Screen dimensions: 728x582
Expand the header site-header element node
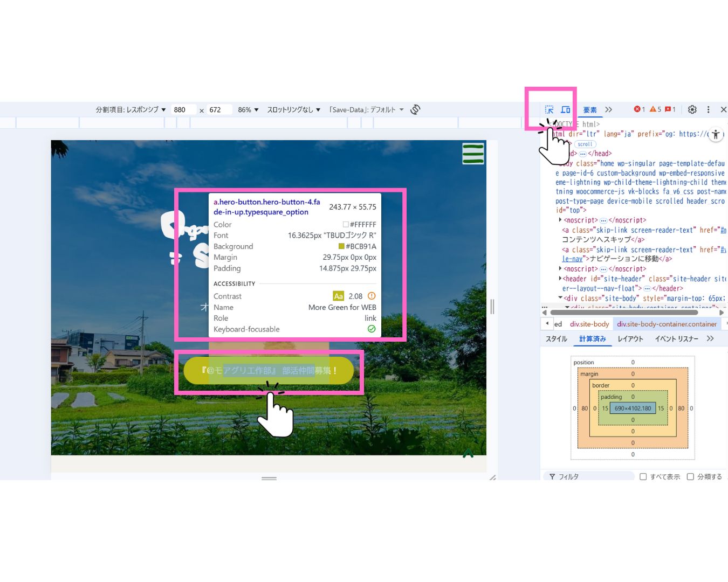560,279
